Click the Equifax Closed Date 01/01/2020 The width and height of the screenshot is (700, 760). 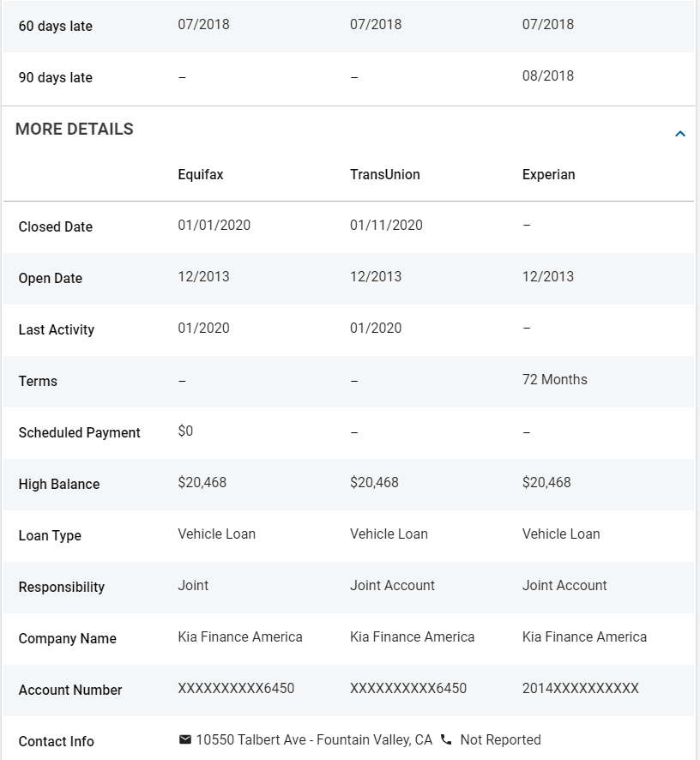tap(214, 225)
